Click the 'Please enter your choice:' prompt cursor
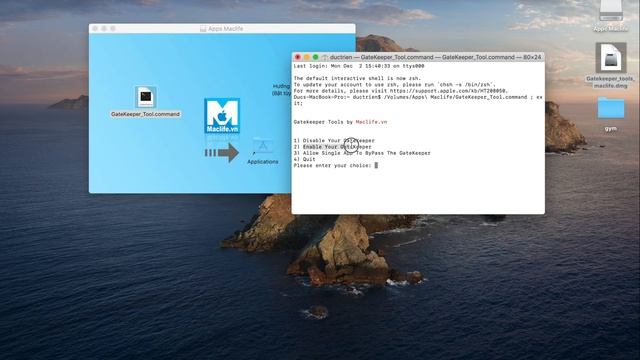 [376, 165]
